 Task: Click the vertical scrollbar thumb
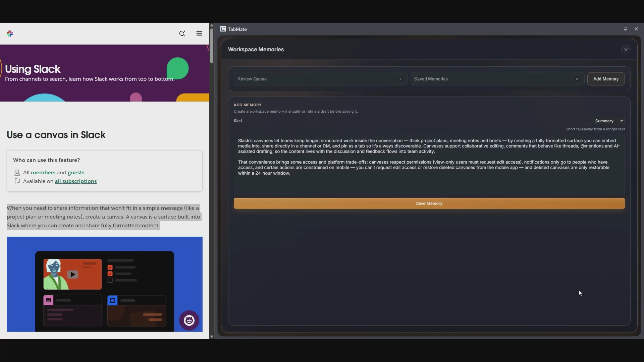pos(212,46)
